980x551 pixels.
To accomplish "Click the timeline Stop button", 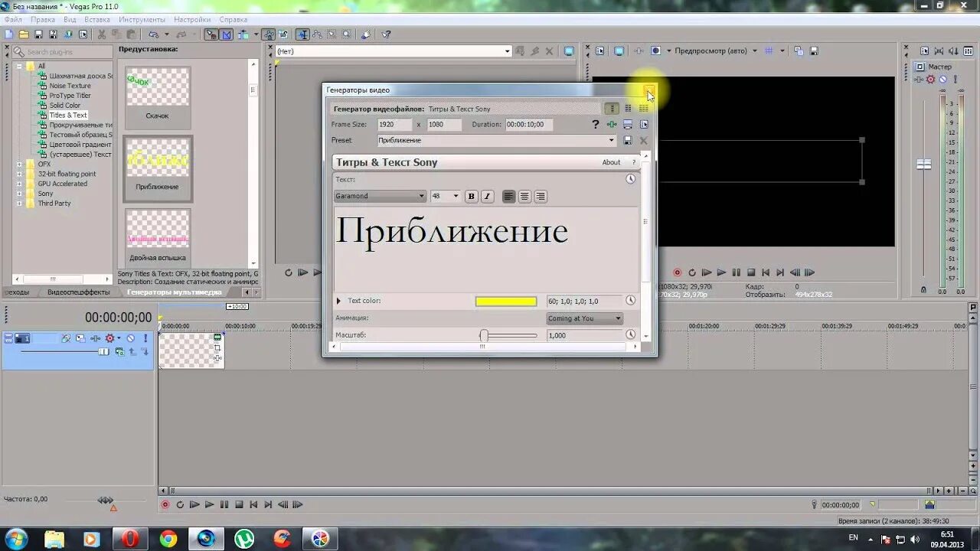I will (x=239, y=504).
